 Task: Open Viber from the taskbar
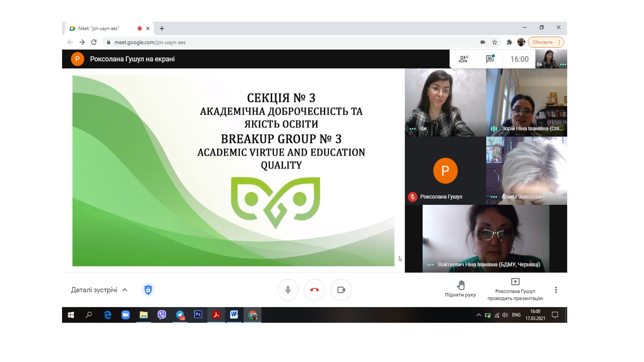tap(162, 315)
